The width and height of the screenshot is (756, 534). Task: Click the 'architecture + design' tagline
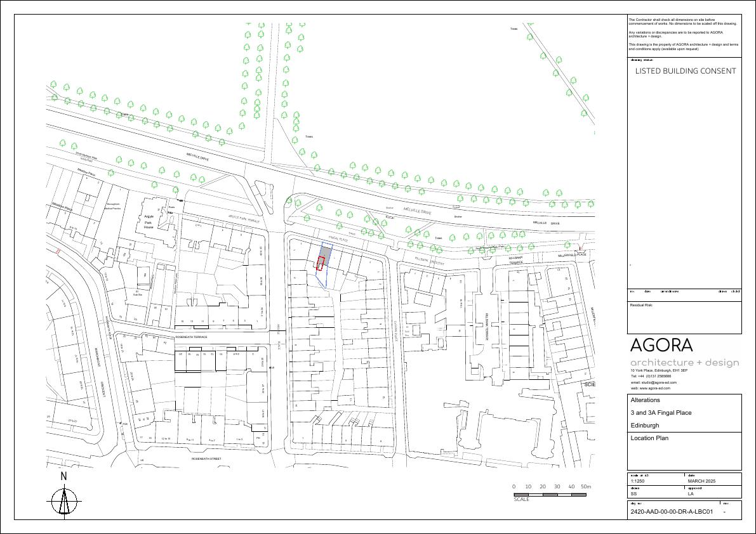tap(684, 363)
